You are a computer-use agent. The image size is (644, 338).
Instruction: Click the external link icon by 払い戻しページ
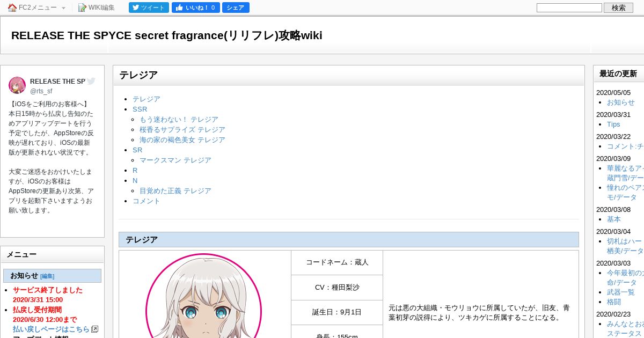(94, 329)
